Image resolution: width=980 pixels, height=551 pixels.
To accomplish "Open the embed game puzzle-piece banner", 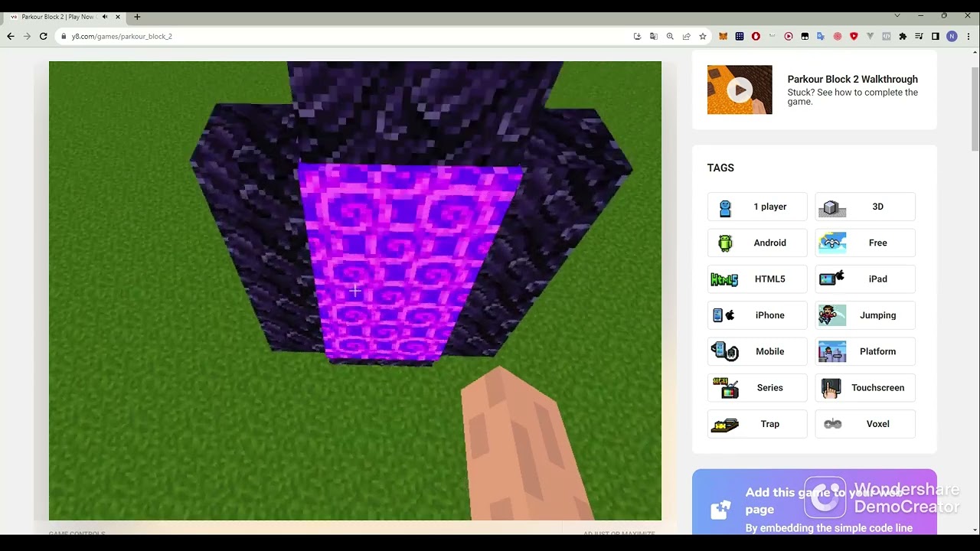I will 814,502.
